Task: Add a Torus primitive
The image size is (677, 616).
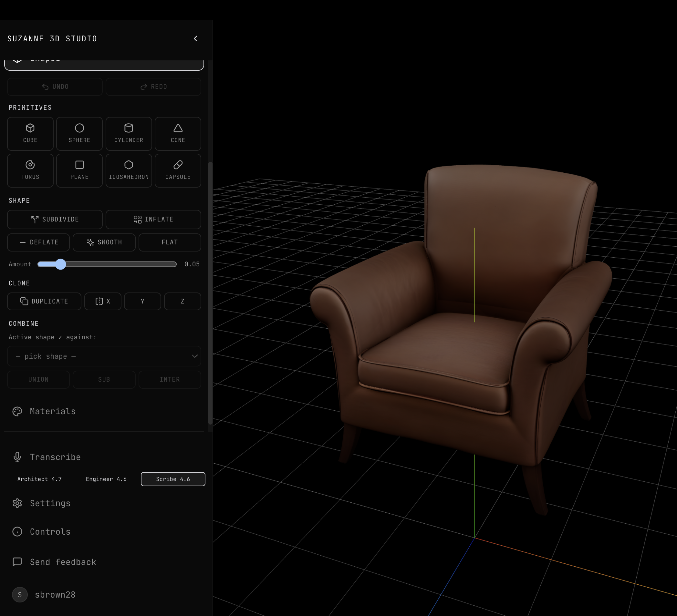Action: [x=30, y=170]
